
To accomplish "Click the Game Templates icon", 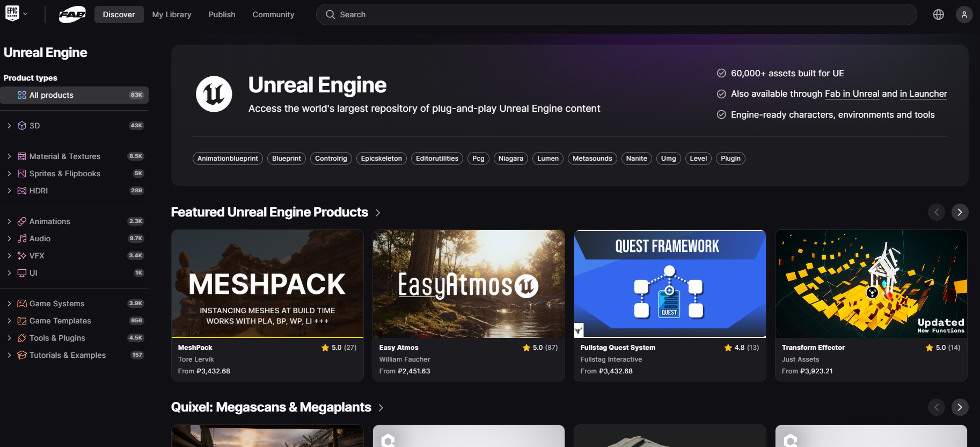I will (22, 321).
